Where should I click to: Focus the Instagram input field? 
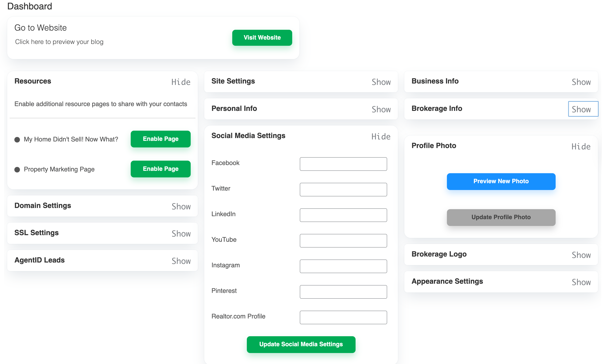343,266
